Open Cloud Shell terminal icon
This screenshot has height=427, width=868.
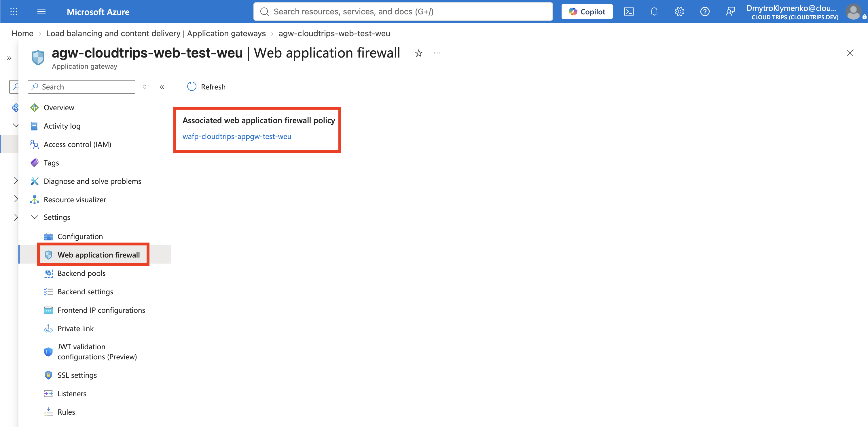click(629, 12)
